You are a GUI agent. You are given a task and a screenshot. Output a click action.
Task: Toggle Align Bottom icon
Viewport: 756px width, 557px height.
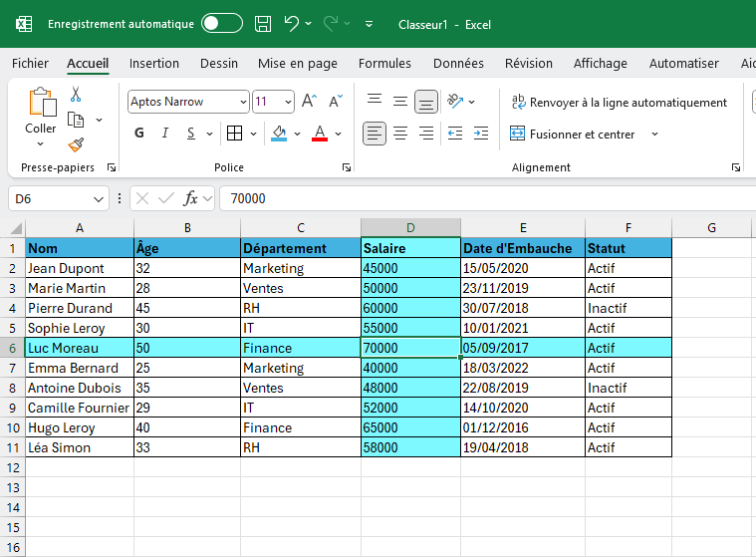(x=426, y=102)
